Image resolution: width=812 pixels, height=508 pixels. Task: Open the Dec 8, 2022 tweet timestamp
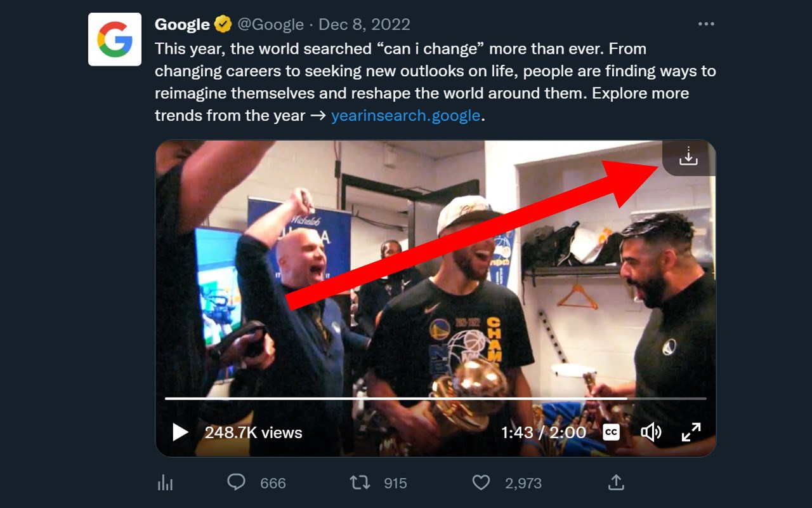click(364, 25)
